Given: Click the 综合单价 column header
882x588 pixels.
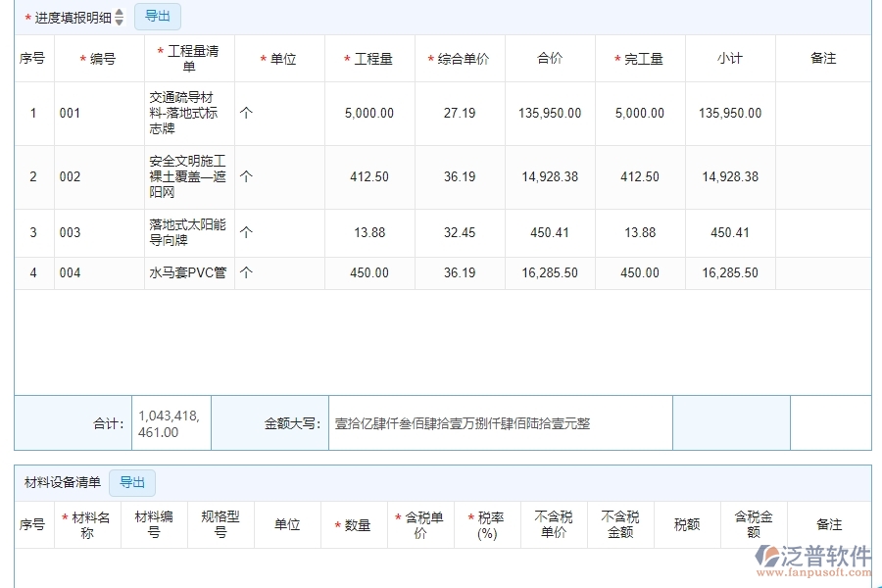Looking at the screenshot, I should click(461, 59).
